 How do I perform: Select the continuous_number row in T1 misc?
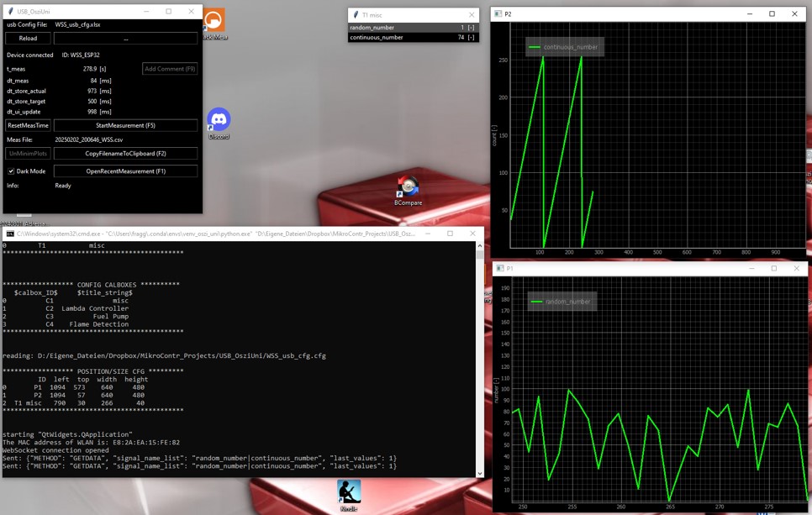point(412,38)
